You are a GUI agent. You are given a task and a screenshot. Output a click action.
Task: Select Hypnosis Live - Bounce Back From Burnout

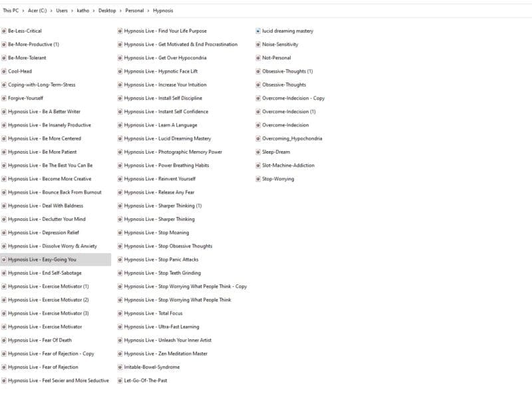pos(55,192)
